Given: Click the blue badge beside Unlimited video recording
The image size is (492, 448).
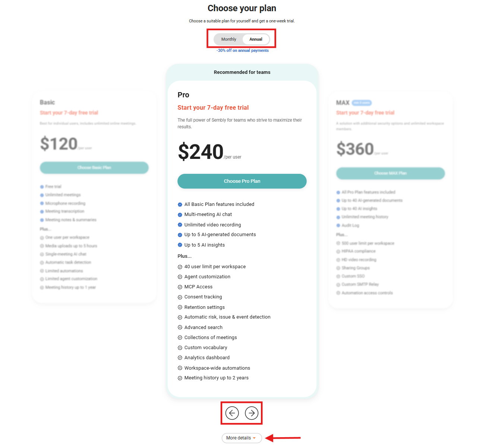Looking at the screenshot, I should click(180, 225).
